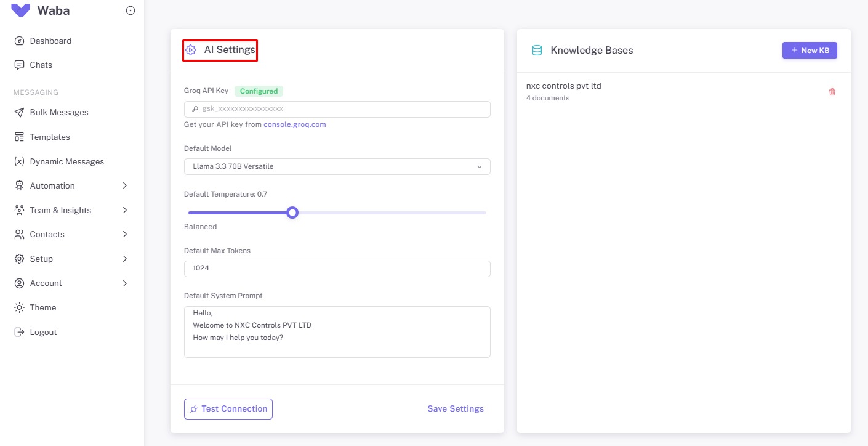Click the info icon beside Waba
Image resolution: width=868 pixels, height=446 pixels.
pos(129,10)
